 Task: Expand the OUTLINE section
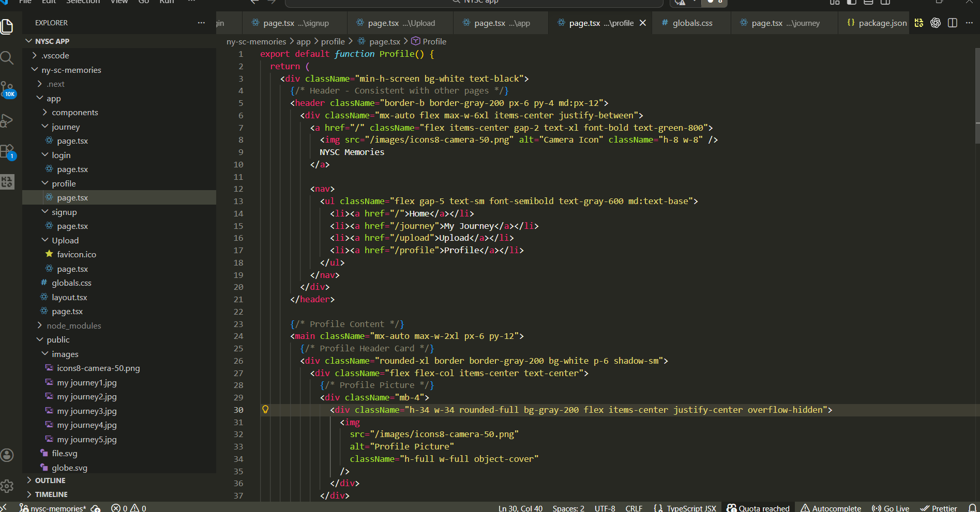50,480
